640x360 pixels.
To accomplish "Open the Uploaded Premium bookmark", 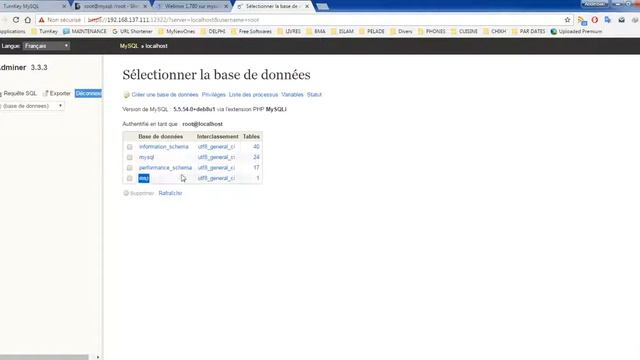I will tap(576, 31).
